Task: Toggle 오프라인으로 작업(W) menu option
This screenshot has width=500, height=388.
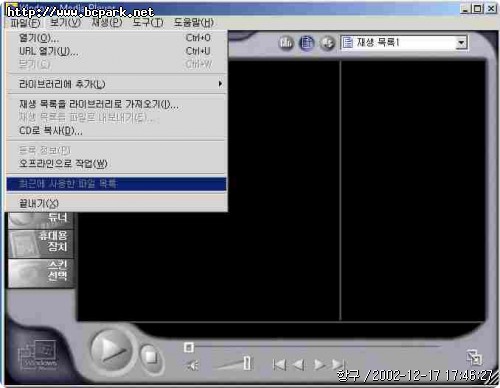Action: (117, 164)
